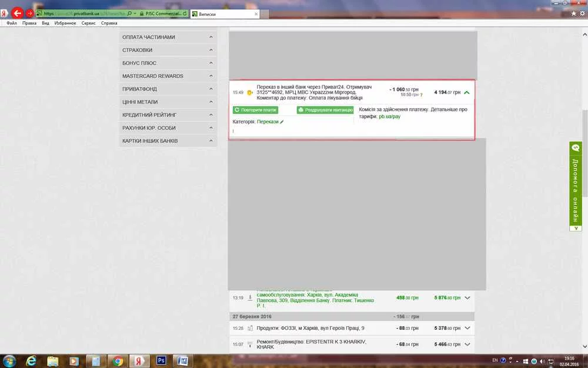The width and height of the screenshot is (588, 368).
Task: Expand the ПРИВАТФОНД section
Action: click(168, 89)
